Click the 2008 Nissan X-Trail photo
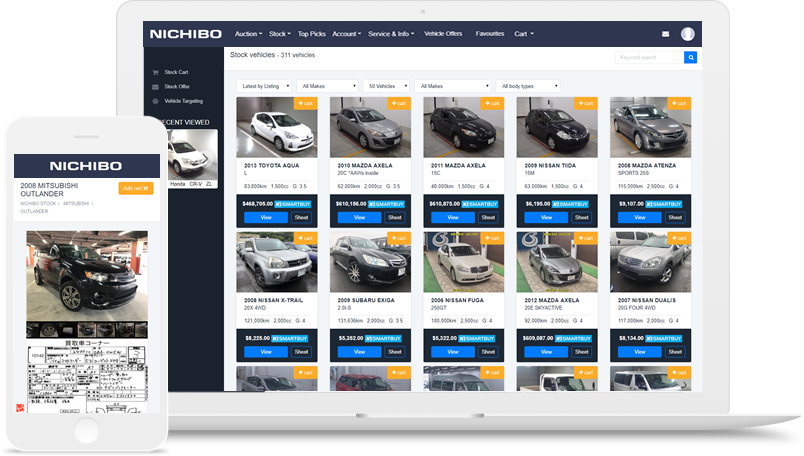The width and height of the screenshot is (804, 456). tap(277, 262)
